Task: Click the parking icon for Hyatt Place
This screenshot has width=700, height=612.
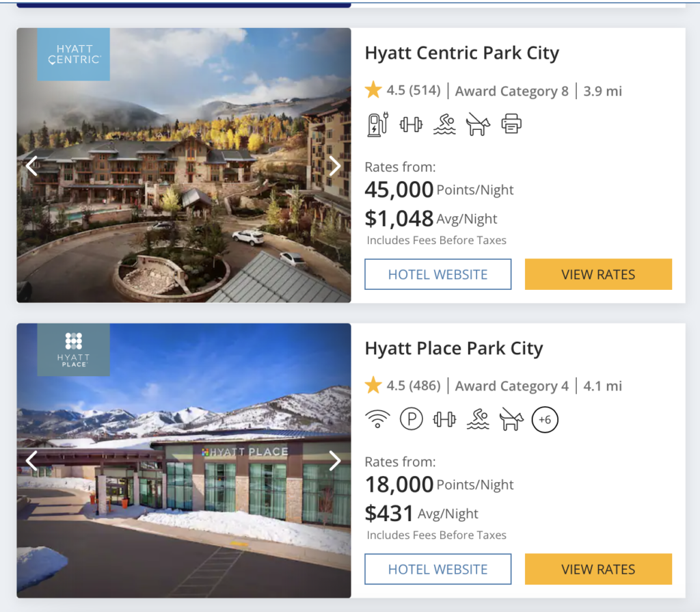Action: [x=411, y=419]
